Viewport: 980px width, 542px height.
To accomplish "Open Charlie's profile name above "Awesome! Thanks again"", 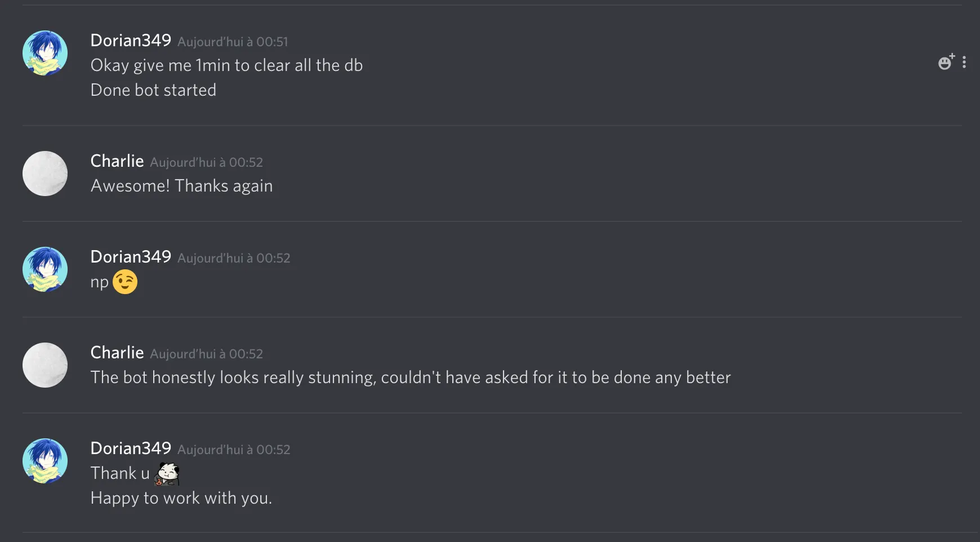I will [x=117, y=161].
